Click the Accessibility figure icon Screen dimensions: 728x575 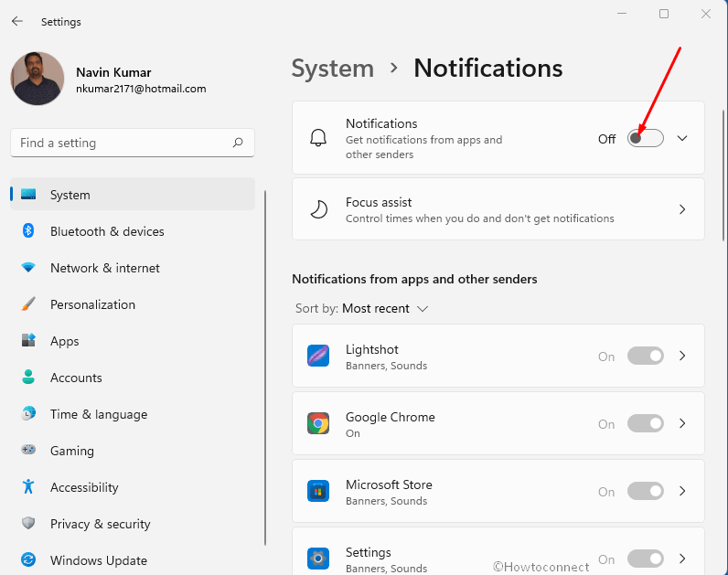28,486
